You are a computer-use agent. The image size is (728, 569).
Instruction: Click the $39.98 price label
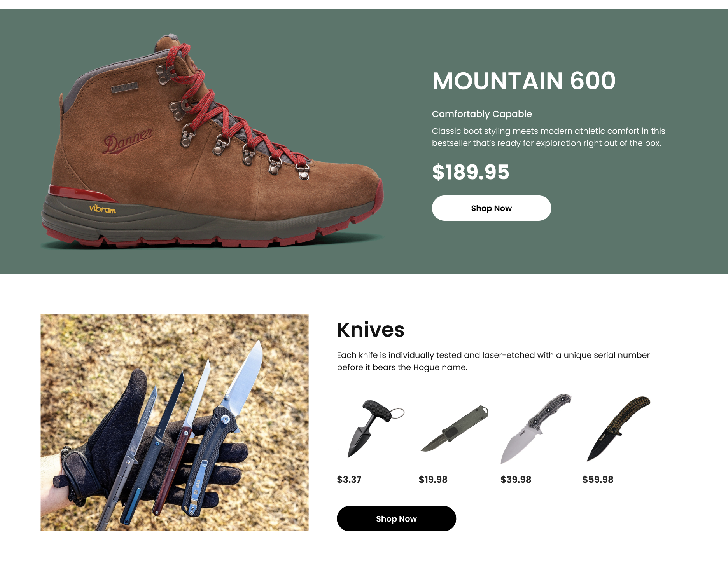point(516,480)
